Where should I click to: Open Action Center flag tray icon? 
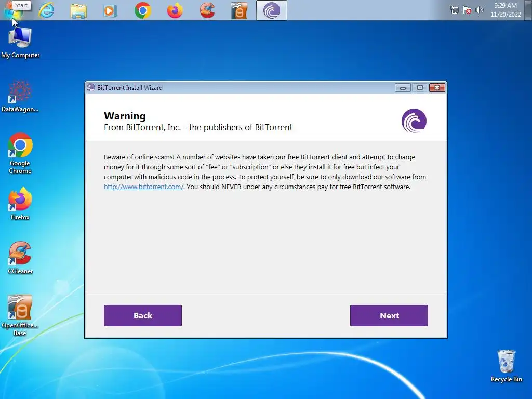[x=467, y=10]
